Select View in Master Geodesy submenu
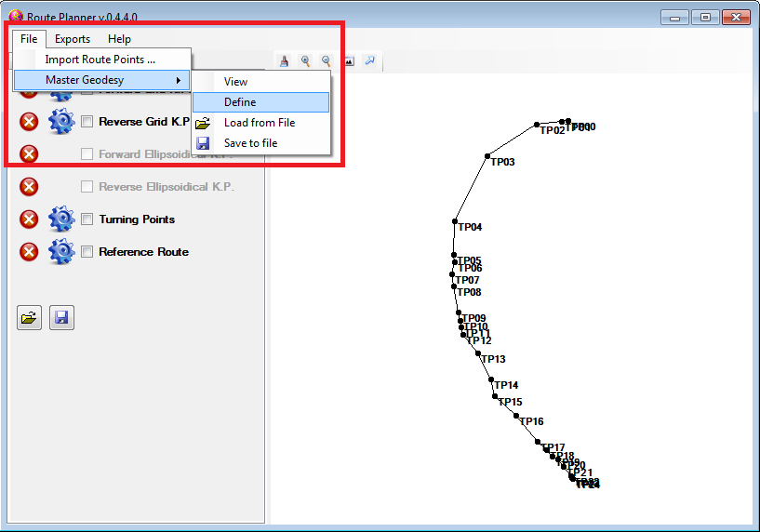This screenshot has width=760, height=532. click(260, 82)
